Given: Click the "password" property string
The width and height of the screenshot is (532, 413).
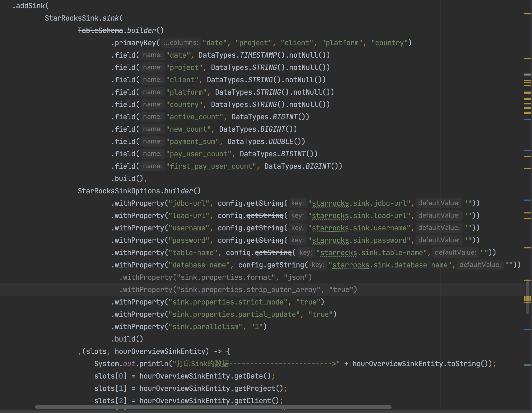Looking at the screenshot, I should (x=189, y=240).
